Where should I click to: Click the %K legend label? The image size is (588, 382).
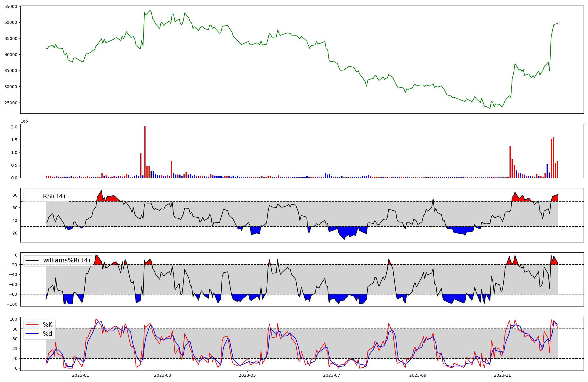coord(48,325)
